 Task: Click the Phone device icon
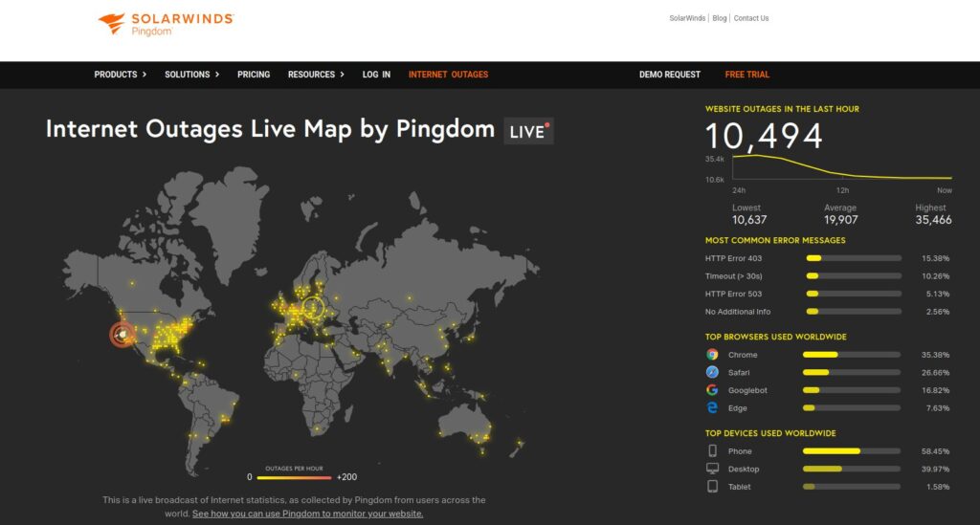click(712, 450)
